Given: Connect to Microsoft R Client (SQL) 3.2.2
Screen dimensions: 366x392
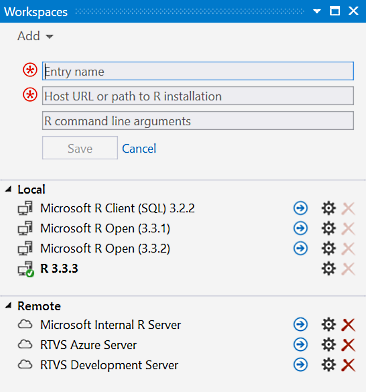Looking at the screenshot, I should coord(300,208).
